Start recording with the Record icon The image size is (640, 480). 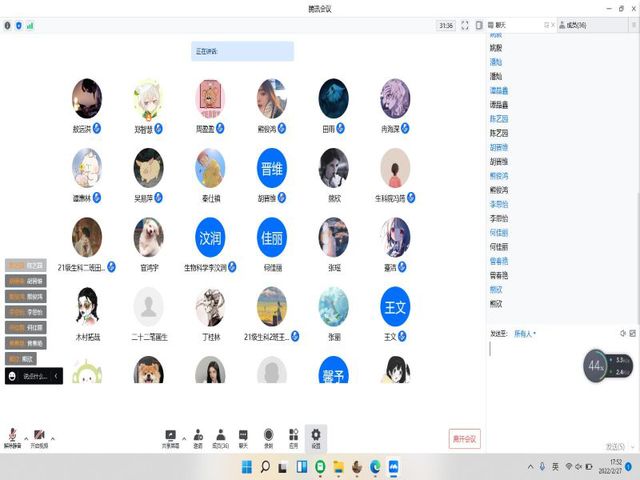[268, 437]
